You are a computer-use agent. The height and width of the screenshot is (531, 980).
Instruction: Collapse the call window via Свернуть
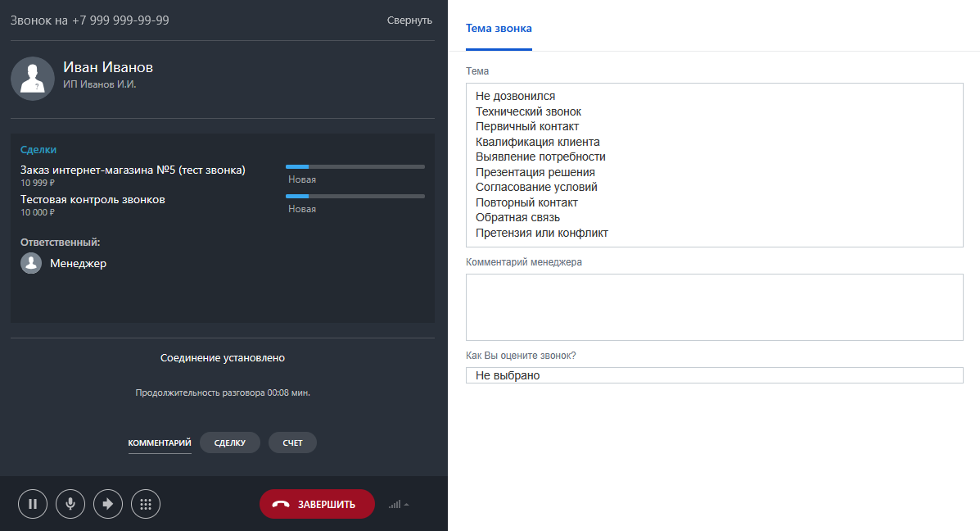coord(409,20)
